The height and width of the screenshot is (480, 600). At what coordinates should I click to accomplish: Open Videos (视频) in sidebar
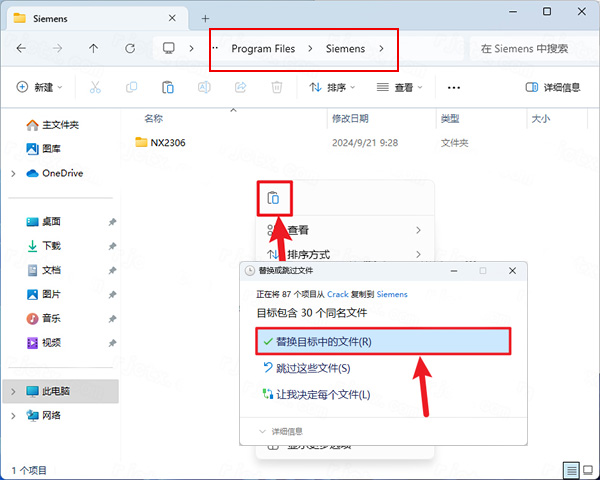(43, 343)
